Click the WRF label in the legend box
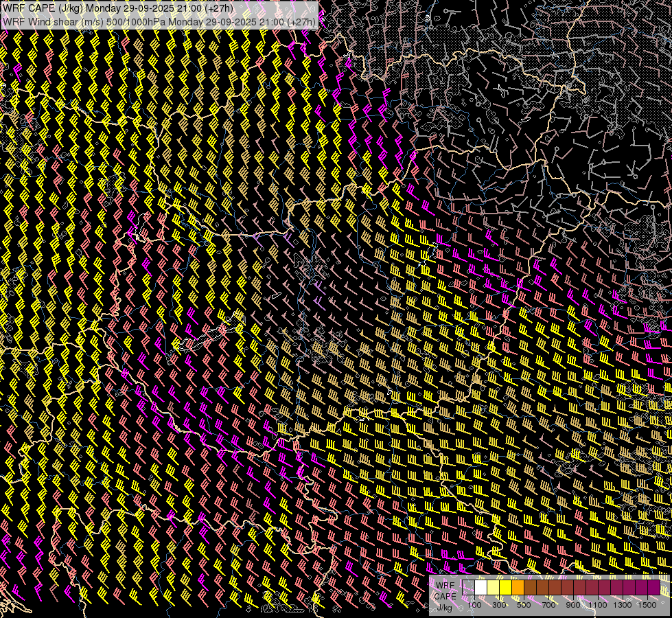The width and height of the screenshot is (672, 618). tap(445, 584)
